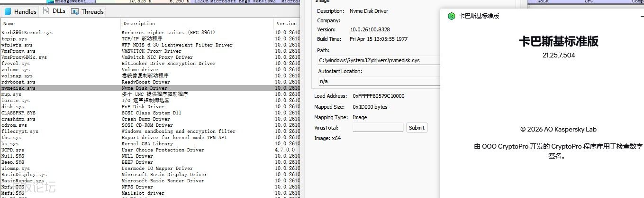Select the iorate.sys row
The image size is (644, 198).
[150, 100]
